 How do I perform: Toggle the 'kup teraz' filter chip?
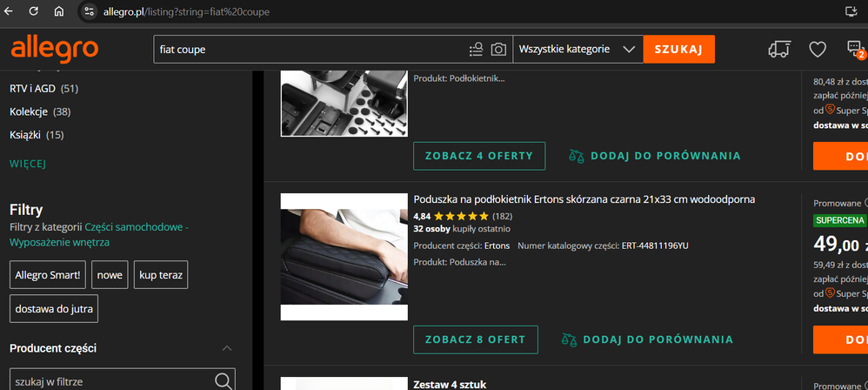161,275
